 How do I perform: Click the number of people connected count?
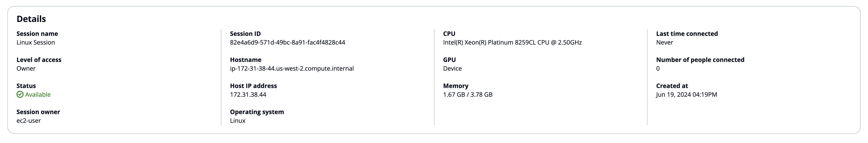(x=658, y=69)
